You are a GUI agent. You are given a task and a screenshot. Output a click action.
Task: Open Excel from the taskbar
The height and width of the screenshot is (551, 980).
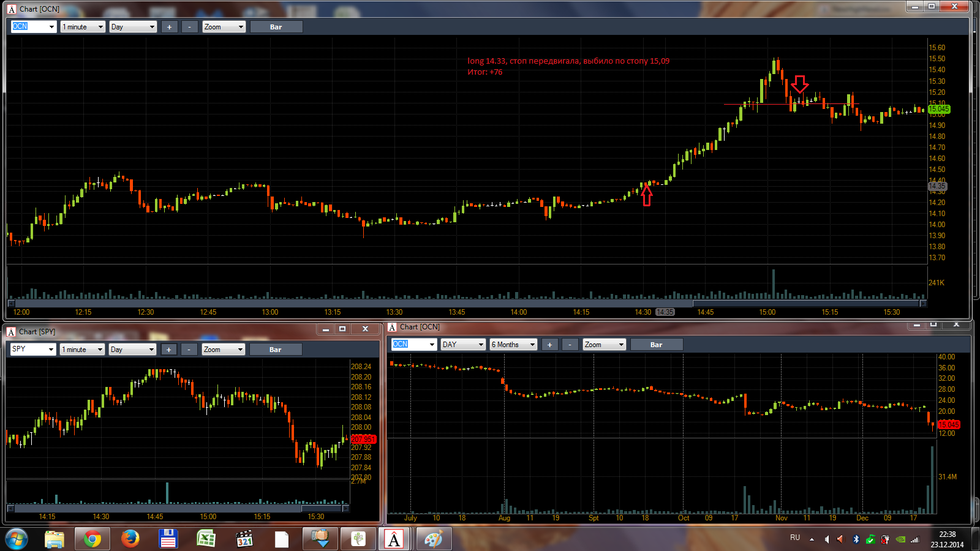pyautogui.click(x=206, y=539)
